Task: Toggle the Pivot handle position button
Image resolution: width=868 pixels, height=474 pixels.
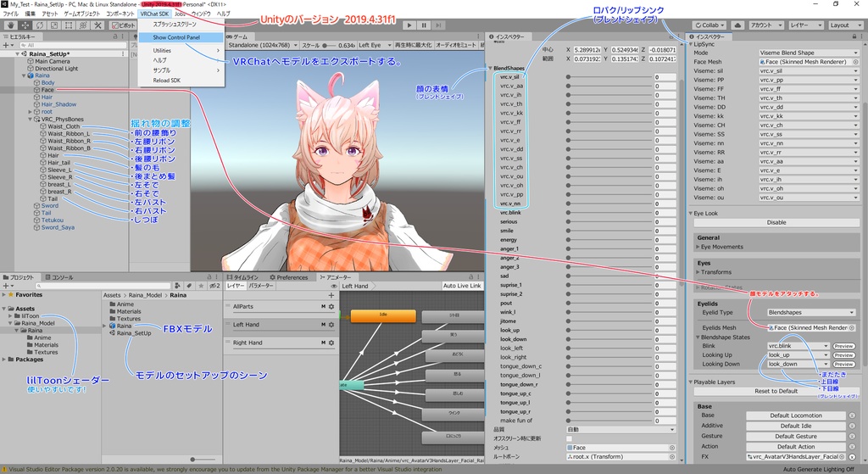Action: coord(122,25)
